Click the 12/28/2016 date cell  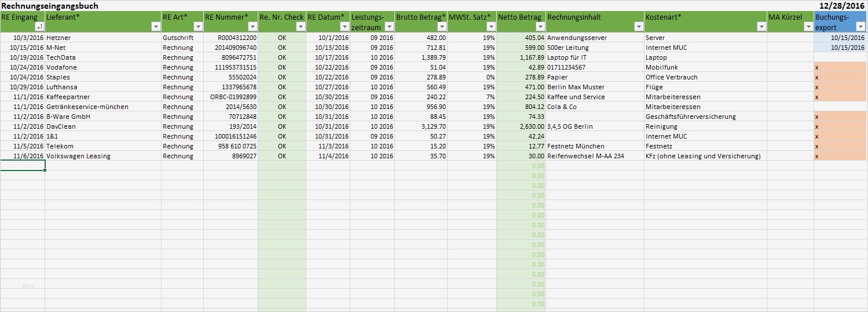[x=843, y=6]
